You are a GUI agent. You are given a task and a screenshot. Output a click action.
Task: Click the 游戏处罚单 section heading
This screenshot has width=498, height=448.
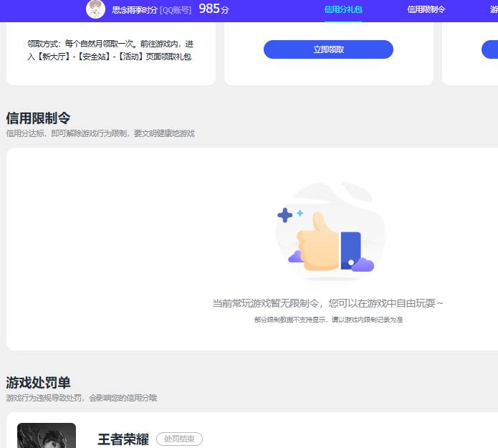pyautogui.click(x=38, y=382)
